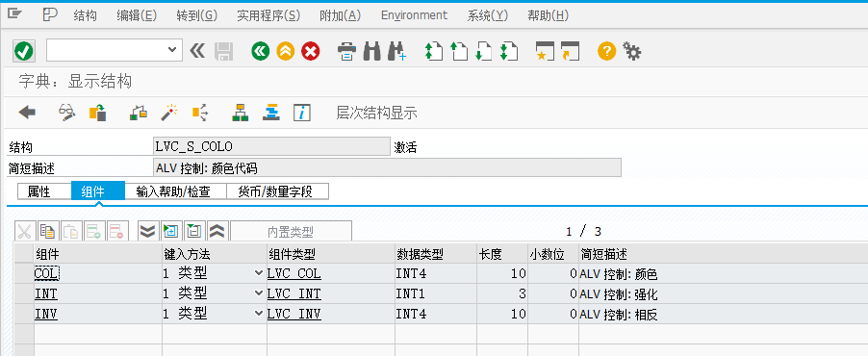Click the green checkmark Enter icon

pos(24,52)
